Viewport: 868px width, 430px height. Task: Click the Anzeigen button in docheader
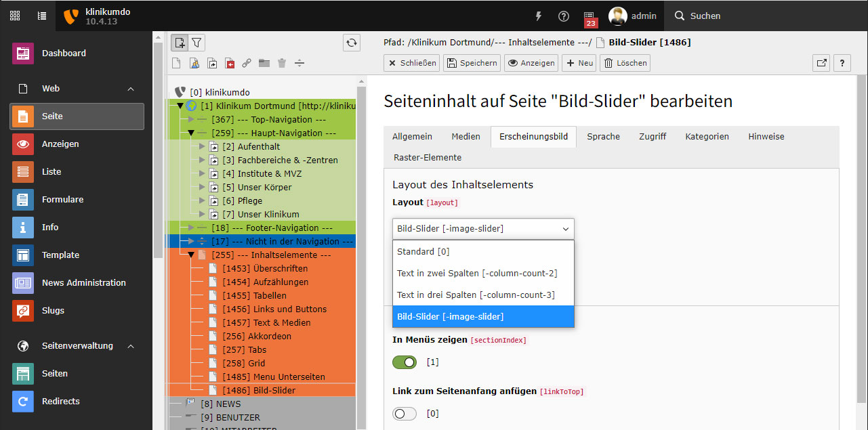click(531, 63)
